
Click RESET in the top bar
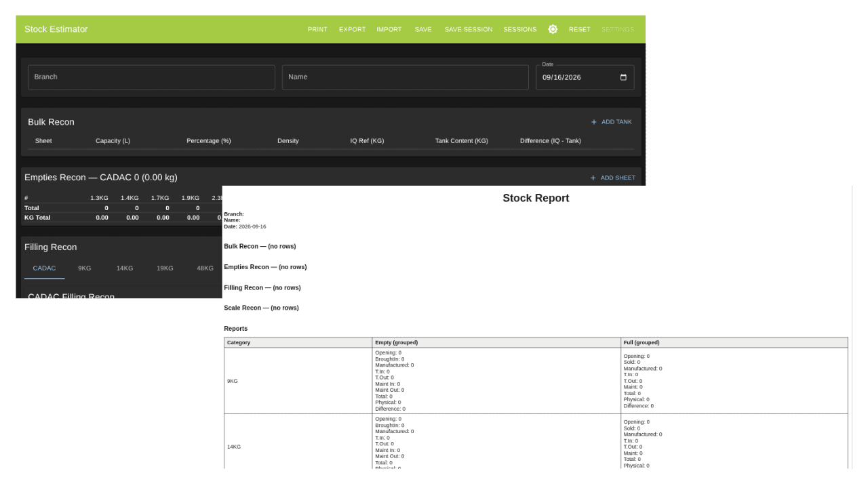pyautogui.click(x=580, y=29)
